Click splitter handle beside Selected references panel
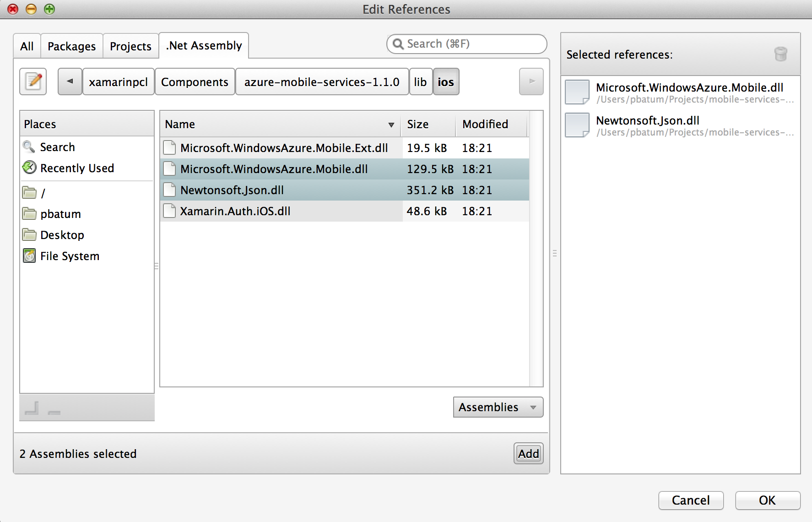Image resolution: width=812 pixels, height=522 pixels. click(555, 253)
